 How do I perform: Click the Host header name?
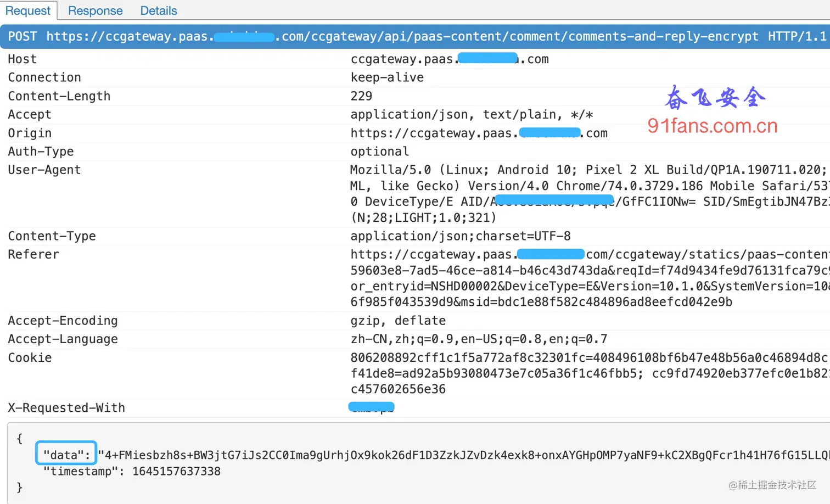(x=23, y=59)
